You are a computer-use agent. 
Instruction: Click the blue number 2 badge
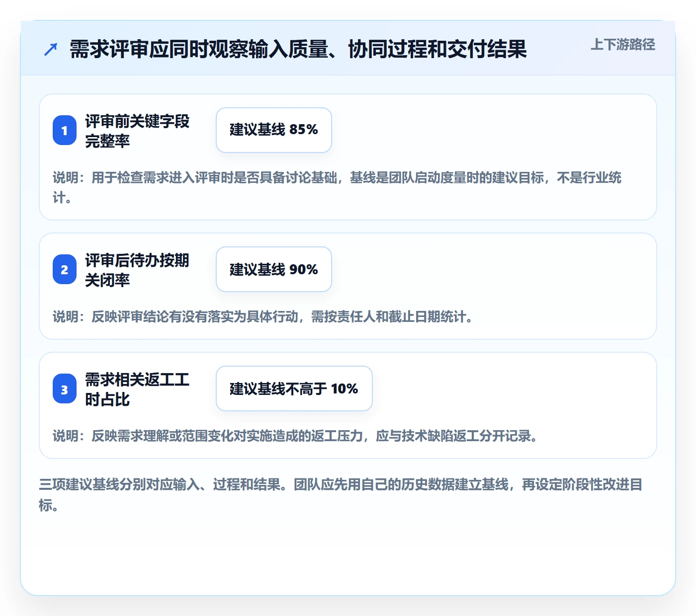point(65,269)
